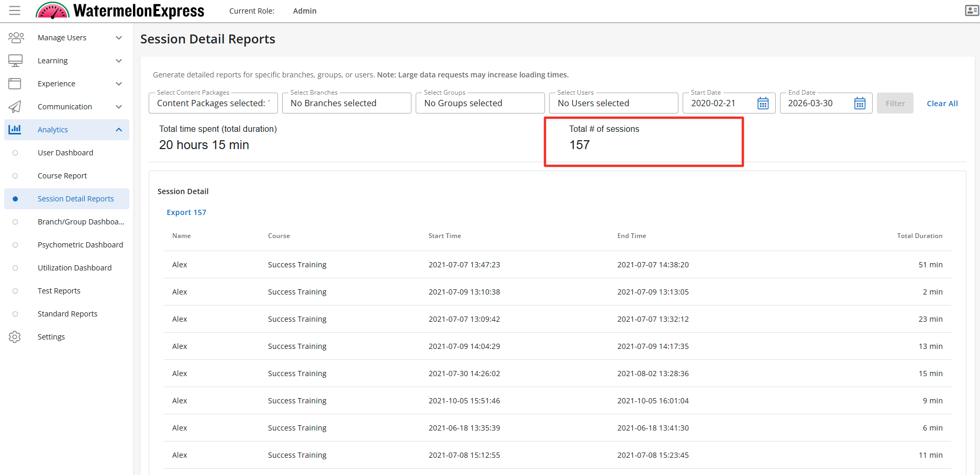
Task: Collapse the Analytics section chevron
Action: click(x=119, y=130)
